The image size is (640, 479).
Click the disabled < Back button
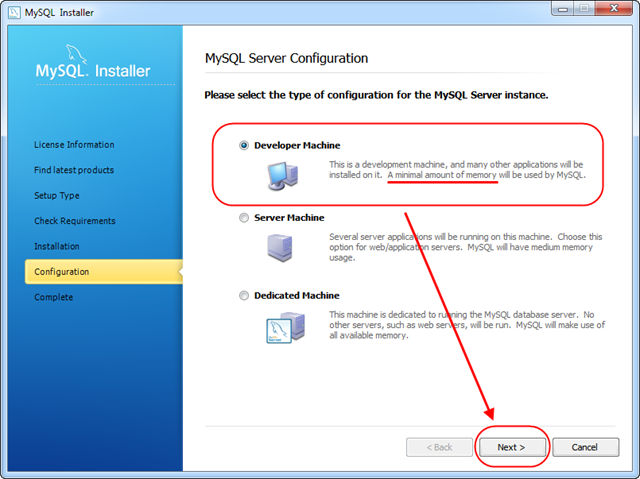pyautogui.click(x=439, y=447)
